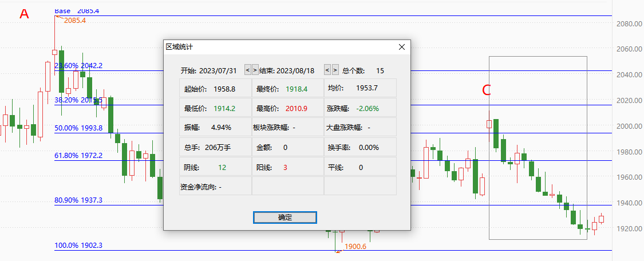Click the orange 2085.4 high price annotation
Image resolution: width=644 pixels, height=261 pixels.
[75, 20]
